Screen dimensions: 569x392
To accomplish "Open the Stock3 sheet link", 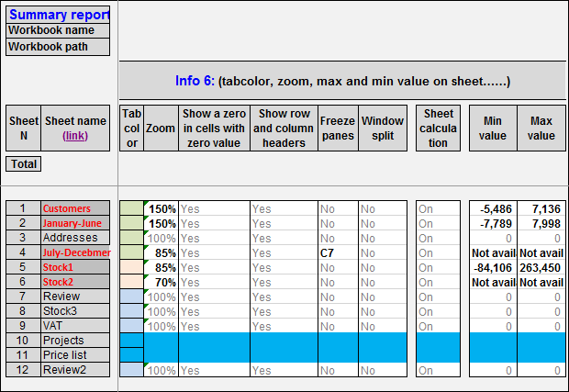I will tap(75, 311).
